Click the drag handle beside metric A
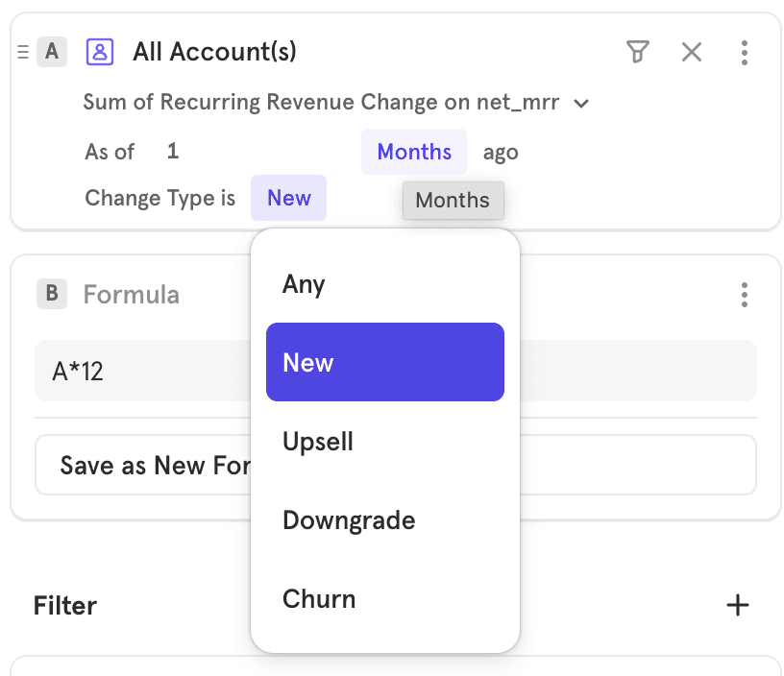The width and height of the screenshot is (784, 676). click(x=23, y=52)
